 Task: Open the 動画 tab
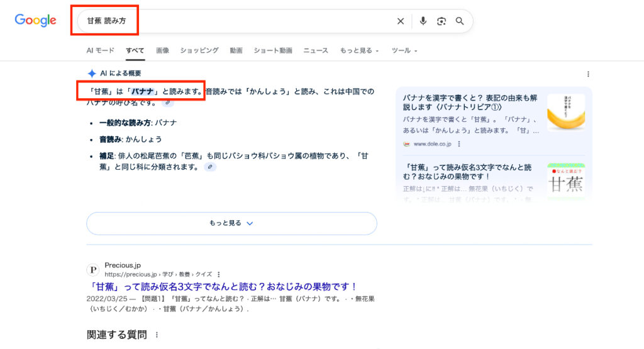236,50
